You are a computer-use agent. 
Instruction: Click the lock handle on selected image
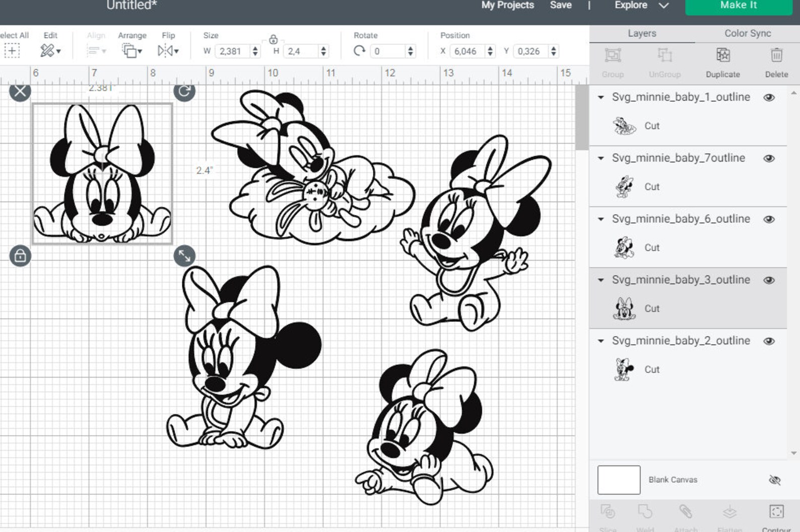click(x=20, y=256)
